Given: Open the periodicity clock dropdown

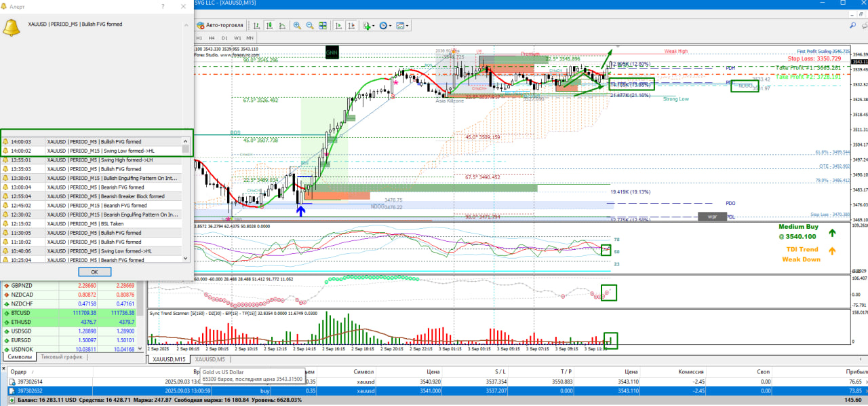Looking at the screenshot, I should click(385, 26).
